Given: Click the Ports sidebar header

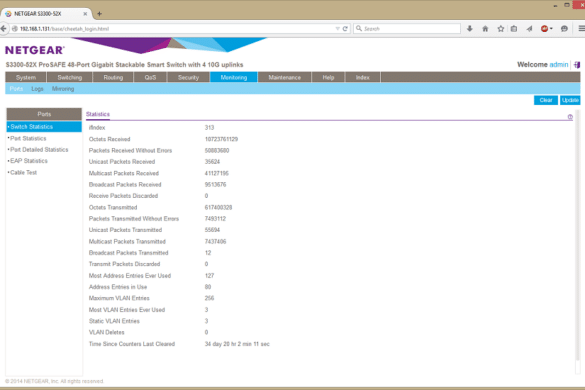Looking at the screenshot, I should click(44, 114).
